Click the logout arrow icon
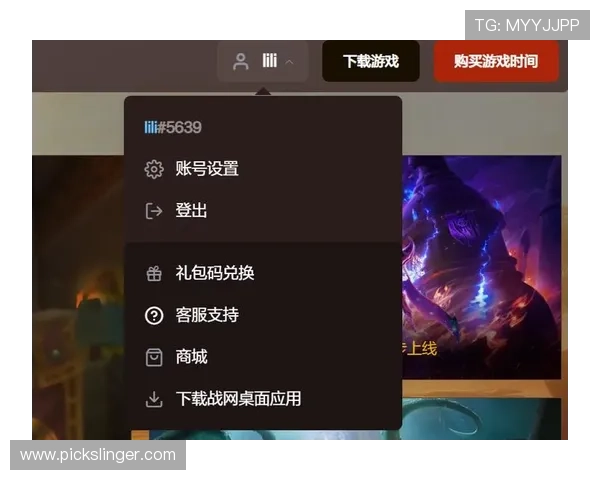The height and width of the screenshot is (480, 600). pyautogui.click(x=154, y=211)
